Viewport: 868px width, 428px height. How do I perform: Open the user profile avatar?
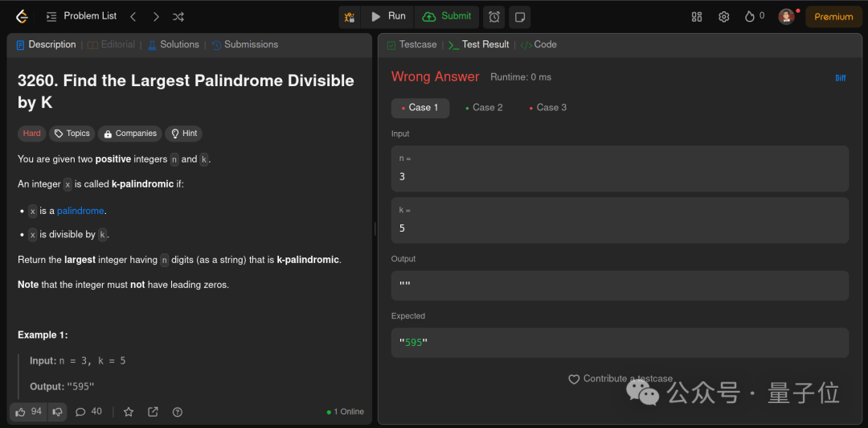pos(786,17)
